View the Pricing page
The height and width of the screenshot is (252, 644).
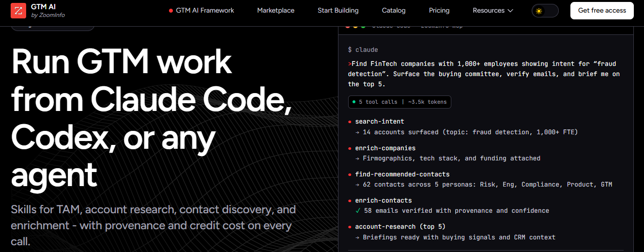coord(439,11)
